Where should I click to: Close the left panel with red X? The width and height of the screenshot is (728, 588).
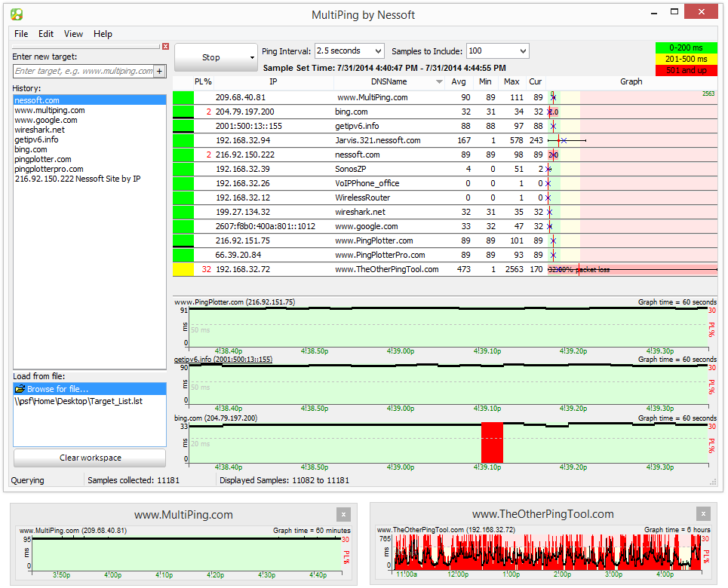coord(166,47)
